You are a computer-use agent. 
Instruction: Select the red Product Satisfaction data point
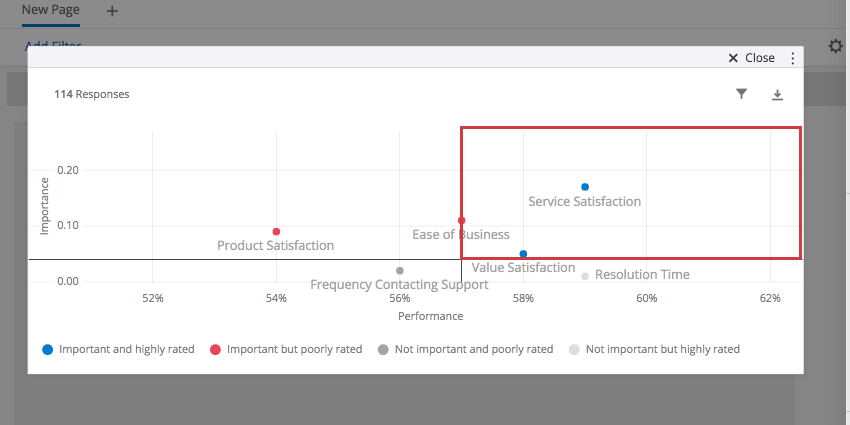276,231
